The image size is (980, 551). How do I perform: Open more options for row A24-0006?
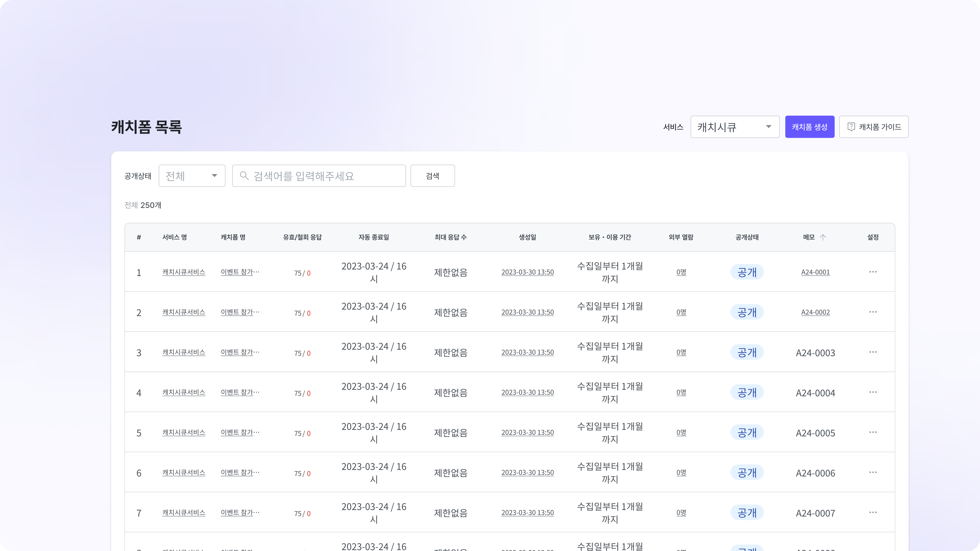coord(873,472)
